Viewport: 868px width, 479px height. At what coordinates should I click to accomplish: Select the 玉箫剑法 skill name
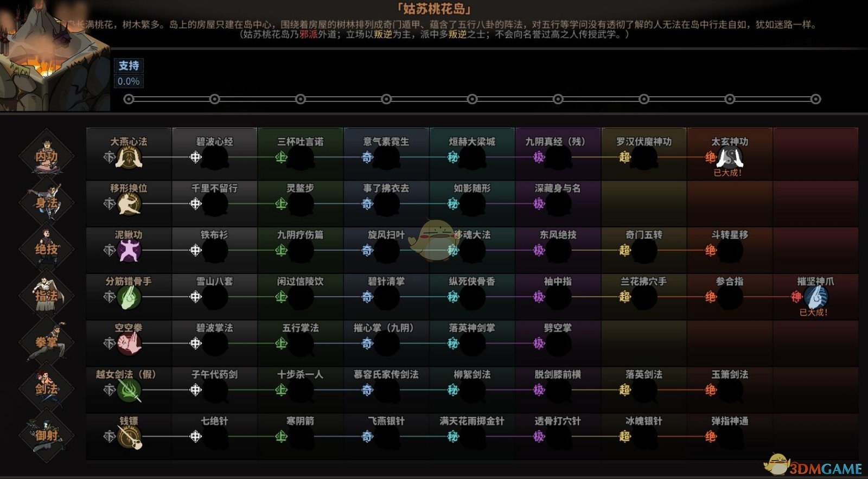click(x=730, y=375)
